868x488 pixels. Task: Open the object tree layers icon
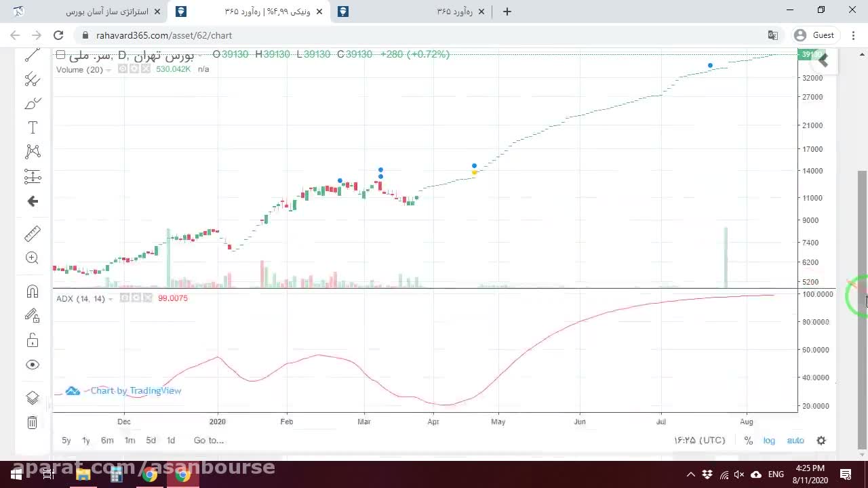(x=32, y=398)
